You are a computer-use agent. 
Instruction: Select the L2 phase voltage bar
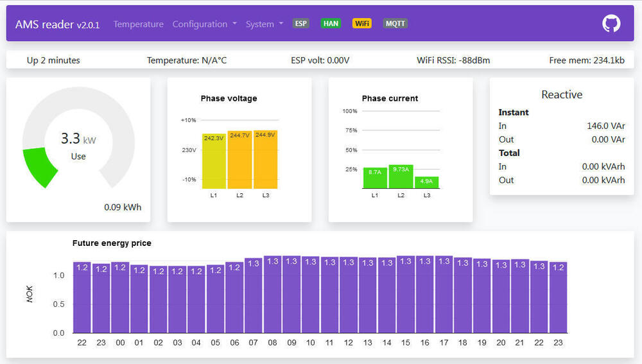tap(239, 159)
